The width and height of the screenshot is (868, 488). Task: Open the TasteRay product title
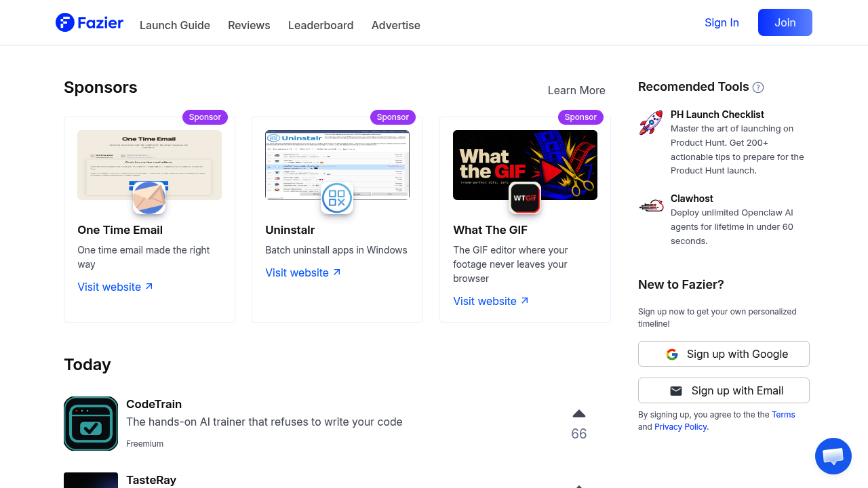[151, 480]
